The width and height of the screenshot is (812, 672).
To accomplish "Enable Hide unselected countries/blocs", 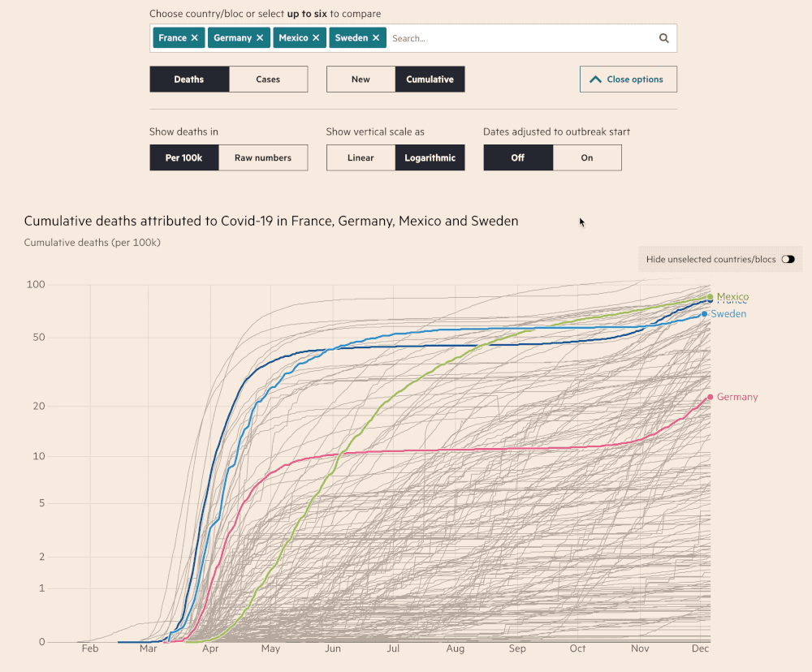I will [x=787, y=259].
